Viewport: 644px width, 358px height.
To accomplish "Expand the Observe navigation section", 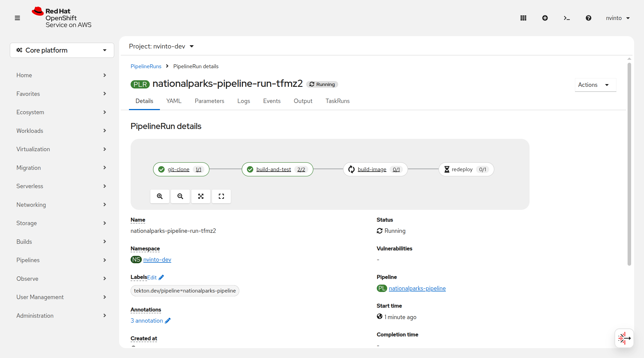I will [61, 279].
